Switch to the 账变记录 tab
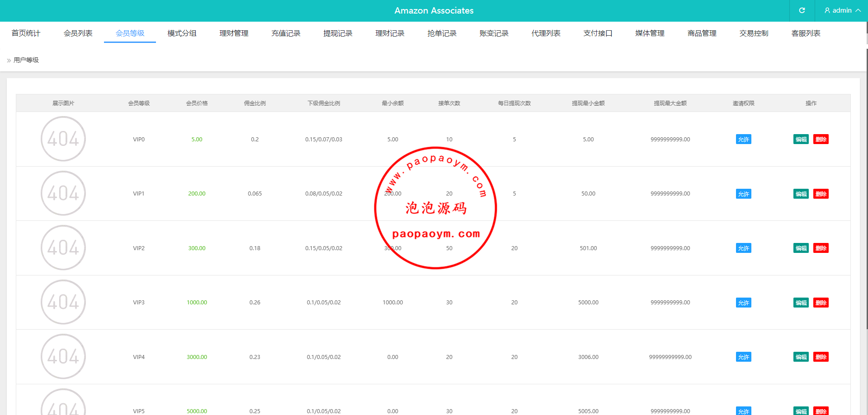The height and width of the screenshot is (415, 868). (x=494, y=33)
